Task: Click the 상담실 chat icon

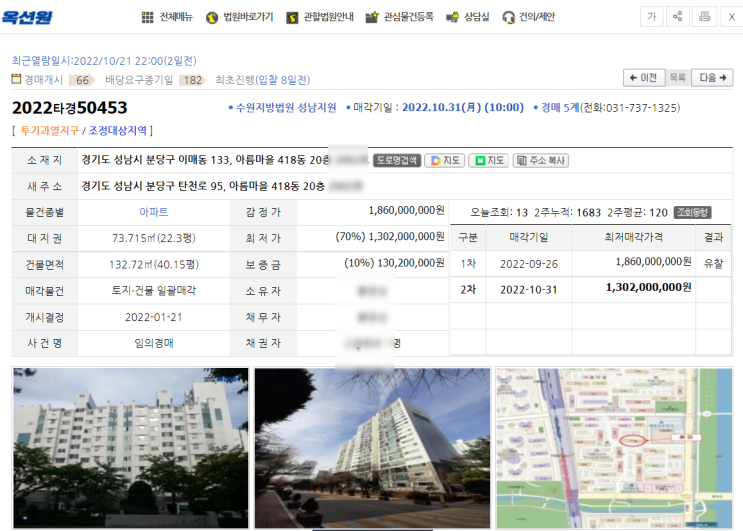Action: pos(453,18)
